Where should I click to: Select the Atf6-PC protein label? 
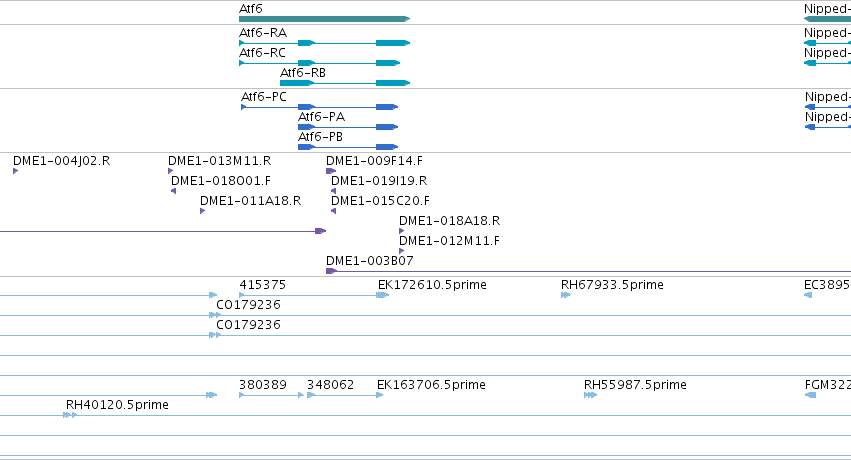[x=264, y=97]
